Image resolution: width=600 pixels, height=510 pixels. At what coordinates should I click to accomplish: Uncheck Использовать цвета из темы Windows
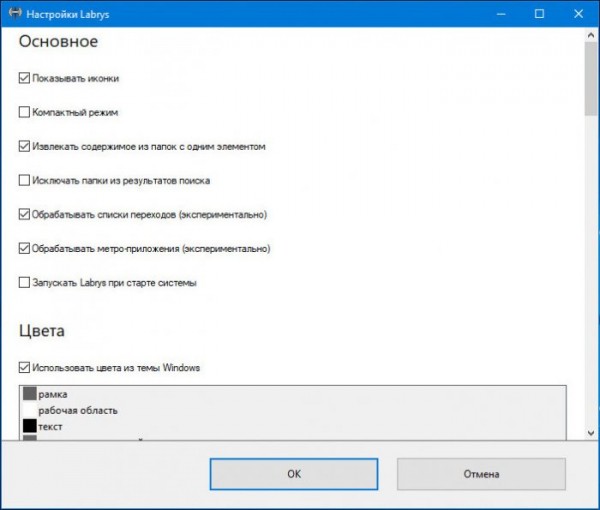coord(24,367)
